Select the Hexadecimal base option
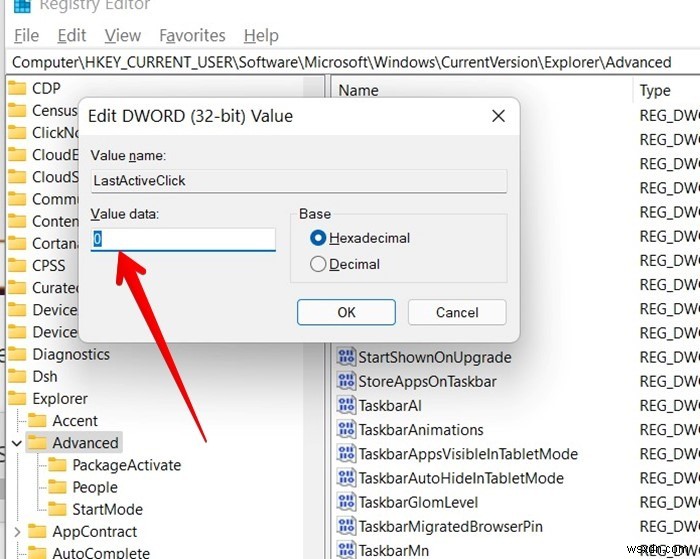The width and height of the screenshot is (700, 559). point(318,238)
